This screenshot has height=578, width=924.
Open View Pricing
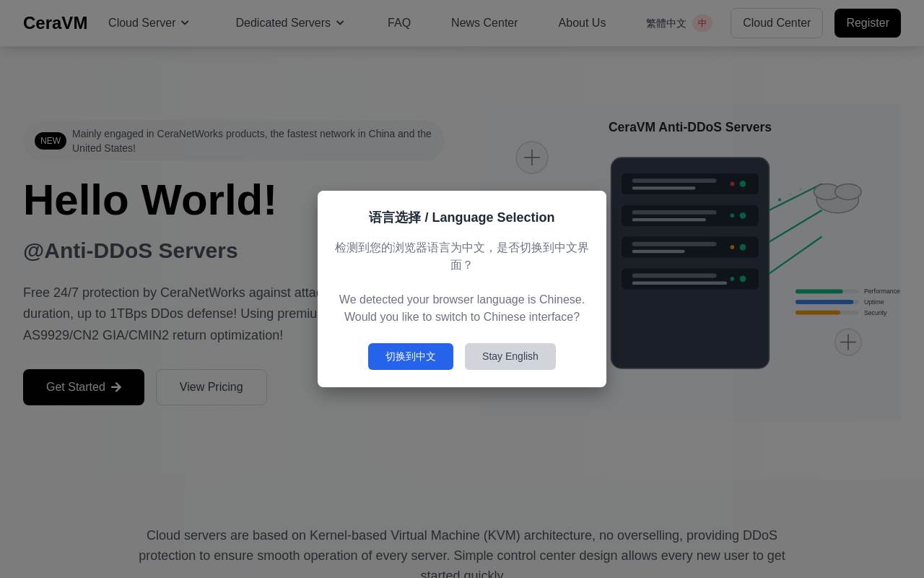coord(212,387)
